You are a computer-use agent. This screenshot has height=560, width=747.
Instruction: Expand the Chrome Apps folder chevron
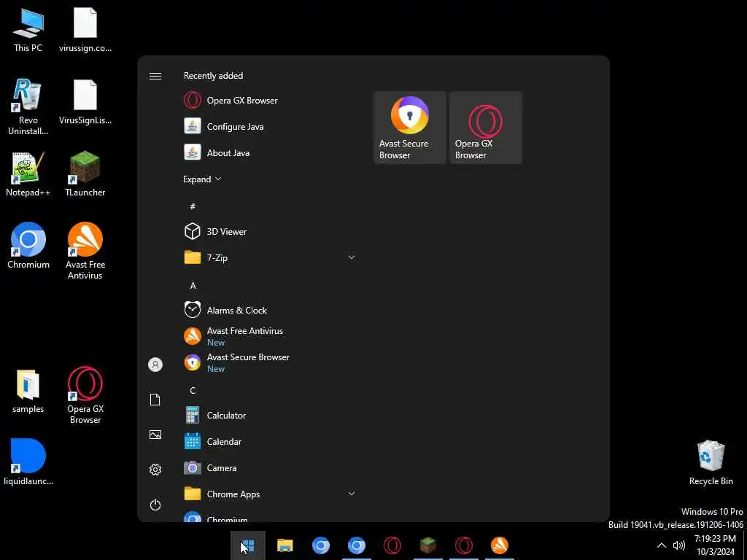click(352, 494)
